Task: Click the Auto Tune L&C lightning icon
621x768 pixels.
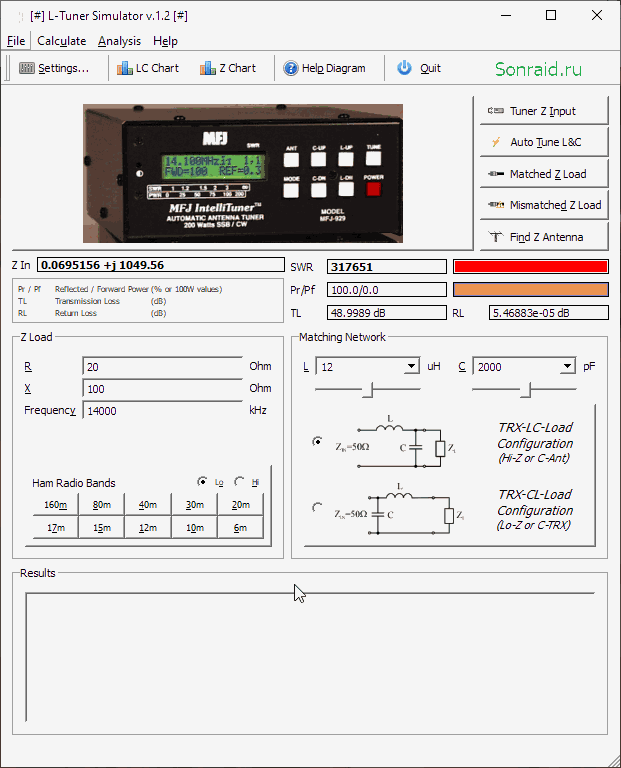Action: pos(496,142)
